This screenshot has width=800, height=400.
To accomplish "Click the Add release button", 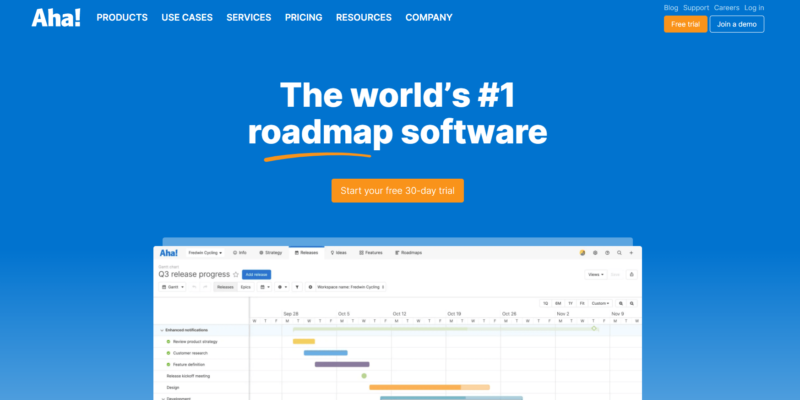I will pos(257,274).
